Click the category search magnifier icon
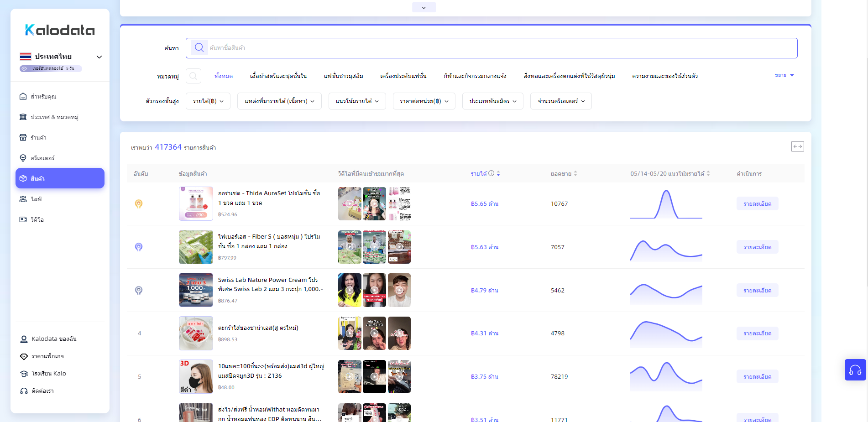 pyautogui.click(x=193, y=76)
